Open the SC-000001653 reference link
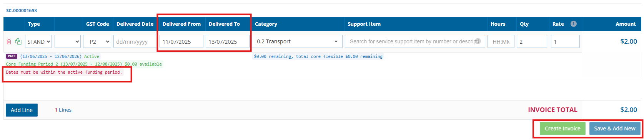Screen dimensions: 644x140 click(22, 10)
